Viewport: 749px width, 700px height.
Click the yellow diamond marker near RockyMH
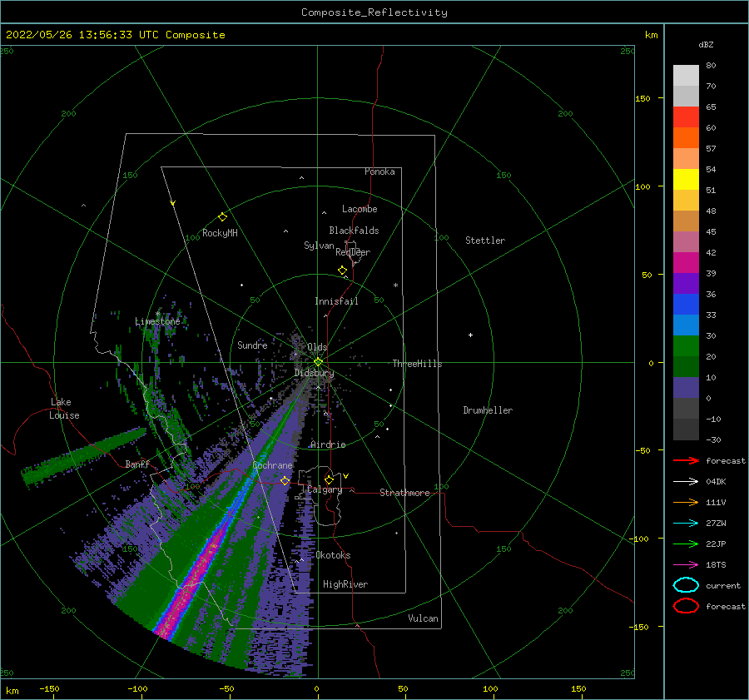tap(222, 217)
